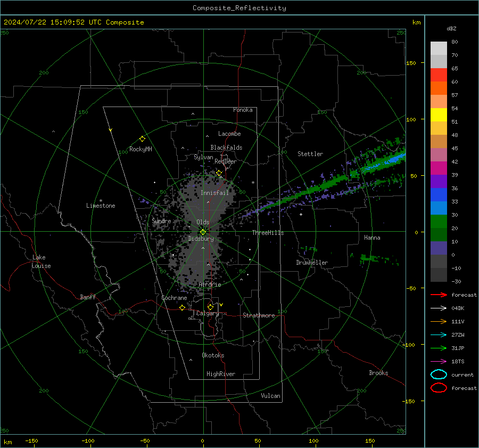The height and width of the screenshot is (448, 479).
Task: Select the Vulcan label
Action: 271,396
